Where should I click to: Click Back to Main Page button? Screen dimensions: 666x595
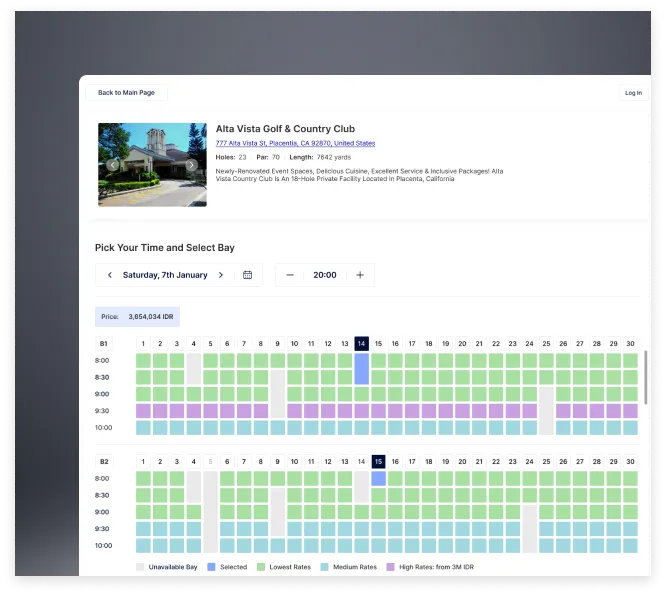[126, 93]
